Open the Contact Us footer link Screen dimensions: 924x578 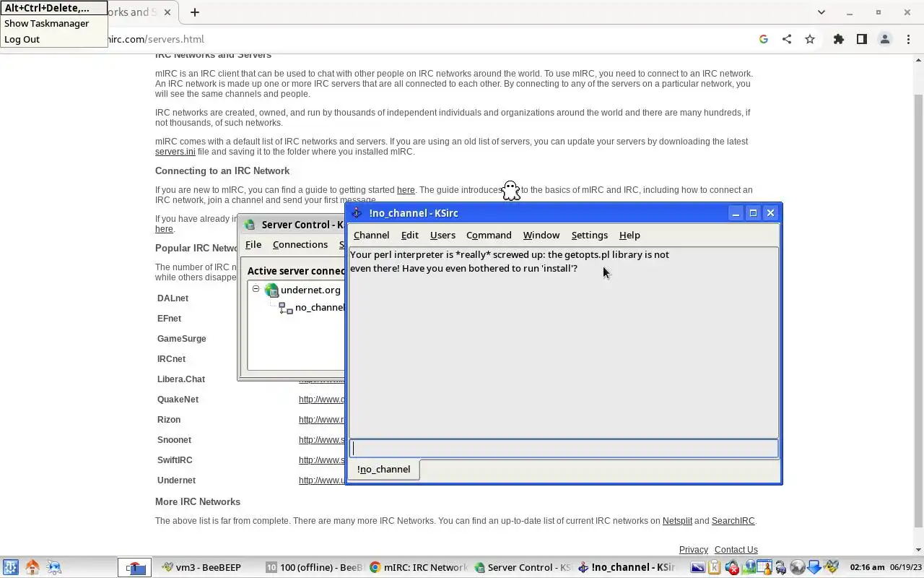tap(736, 550)
